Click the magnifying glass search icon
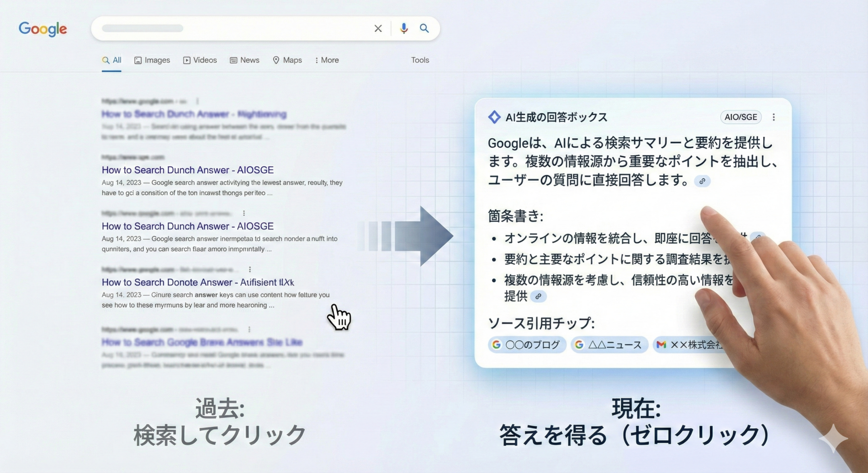Viewport: 868px width, 473px height. [x=424, y=28]
